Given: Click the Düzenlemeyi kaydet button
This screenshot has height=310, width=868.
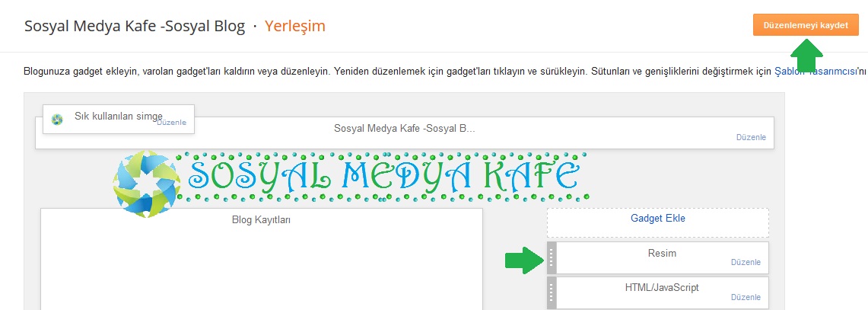Looking at the screenshot, I should [806, 25].
